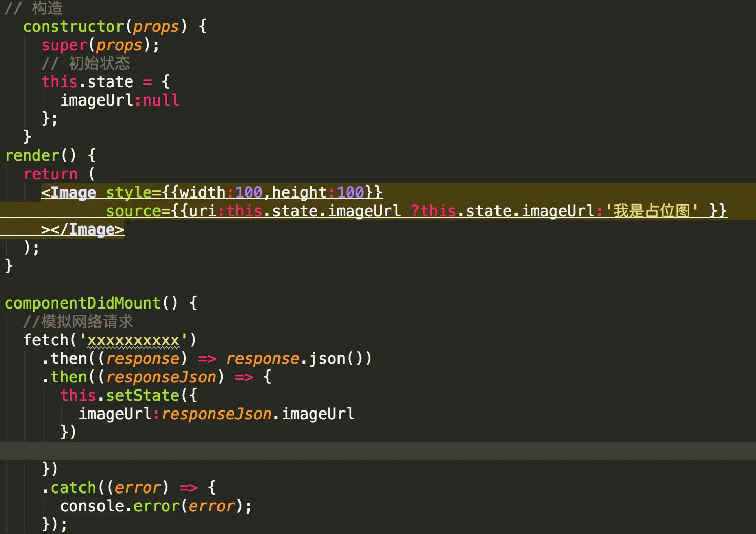Click the first '.then' call
Viewport: 756px width, 534px height.
[x=65, y=358]
